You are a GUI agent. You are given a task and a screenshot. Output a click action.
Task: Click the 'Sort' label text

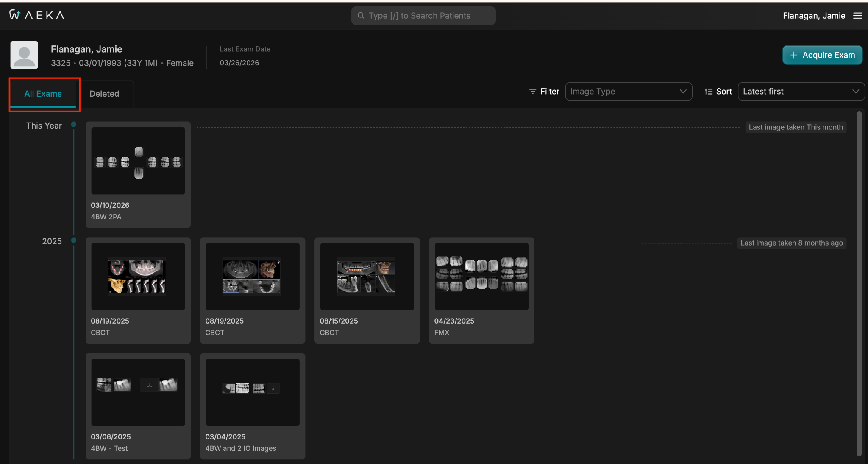[724, 92]
